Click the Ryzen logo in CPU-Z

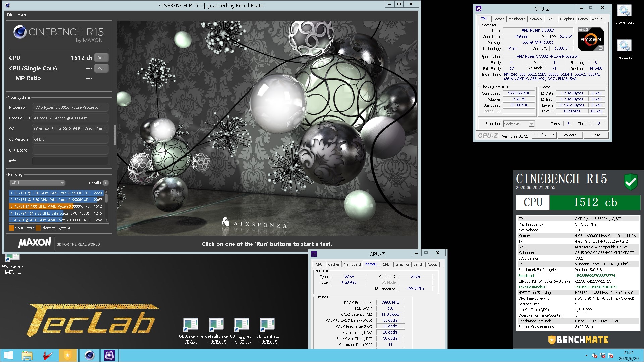tap(591, 39)
